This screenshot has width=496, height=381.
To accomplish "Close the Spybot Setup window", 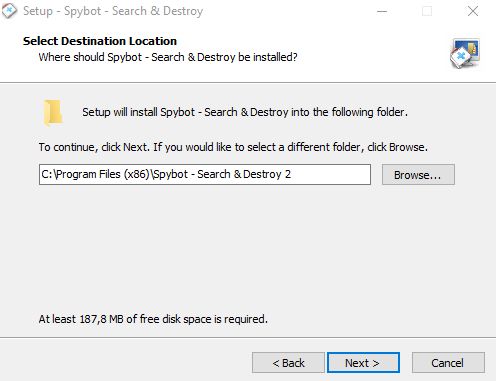I will click(473, 11).
